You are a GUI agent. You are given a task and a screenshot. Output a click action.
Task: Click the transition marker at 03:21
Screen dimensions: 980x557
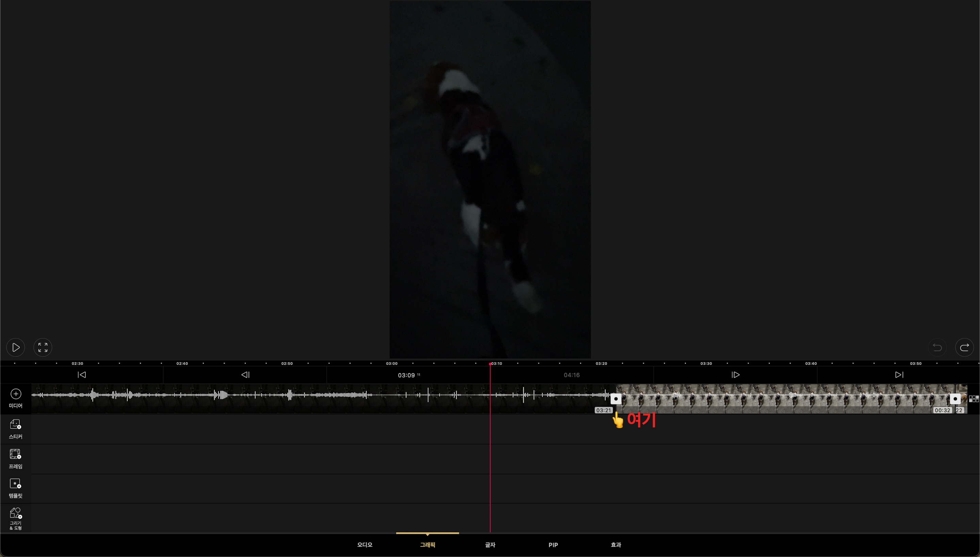(616, 399)
